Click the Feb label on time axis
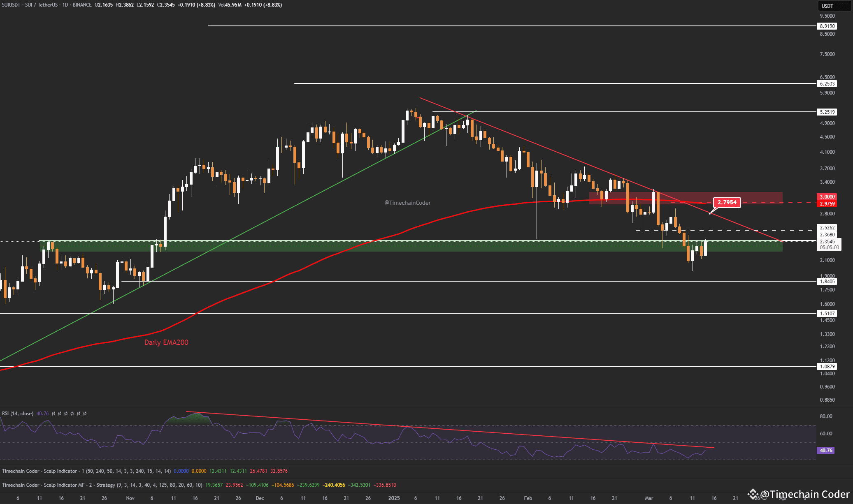The height and width of the screenshot is (504, 853). pos(528,498)
